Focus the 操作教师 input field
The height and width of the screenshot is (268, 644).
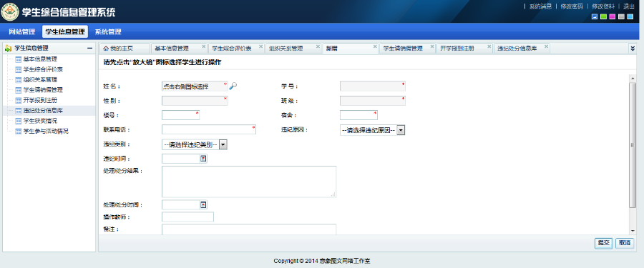[187, 217]
